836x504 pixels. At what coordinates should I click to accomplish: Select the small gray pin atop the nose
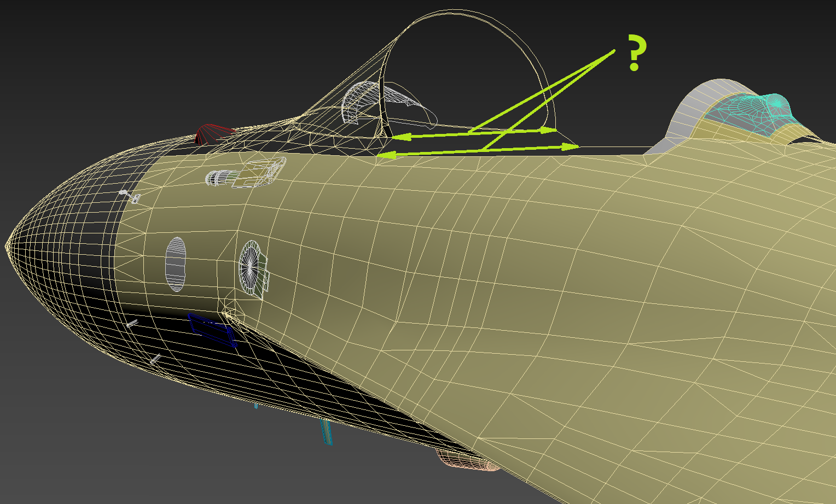124,192
